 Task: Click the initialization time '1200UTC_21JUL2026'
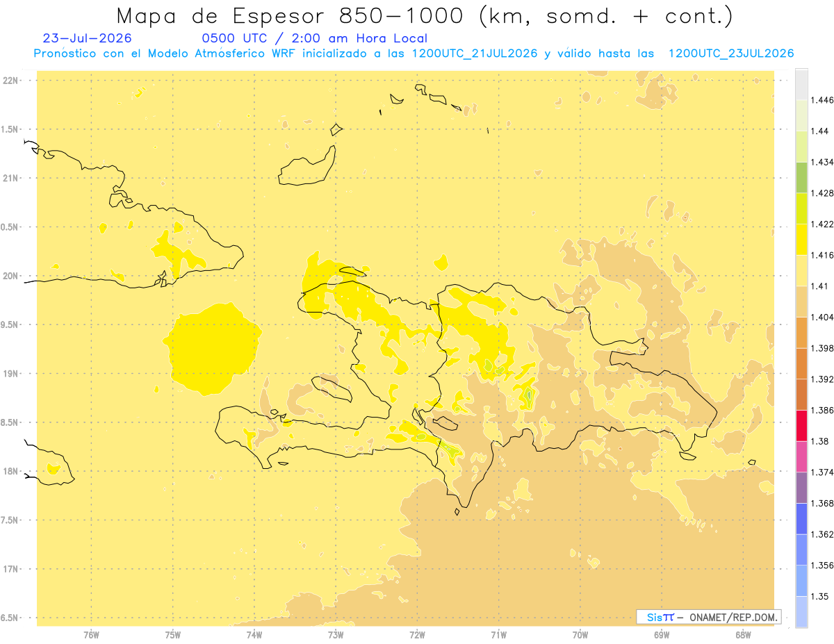pyautogui.click(x=475, y=53)
